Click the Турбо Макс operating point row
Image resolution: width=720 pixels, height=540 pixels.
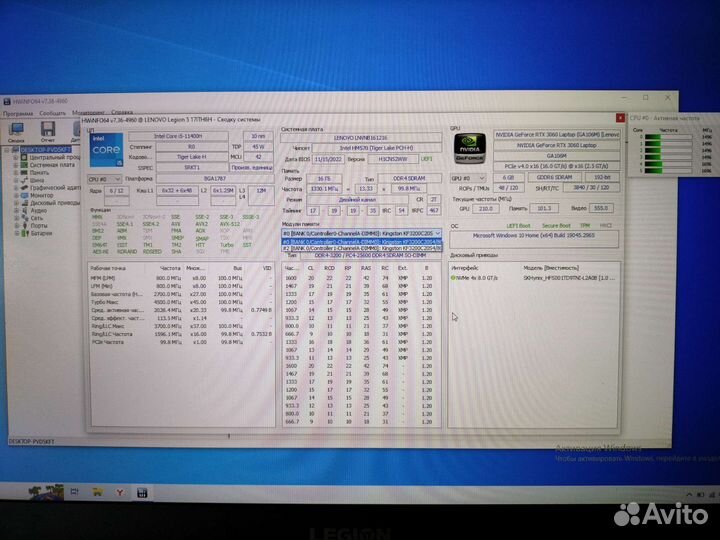(x=181, y=302)
